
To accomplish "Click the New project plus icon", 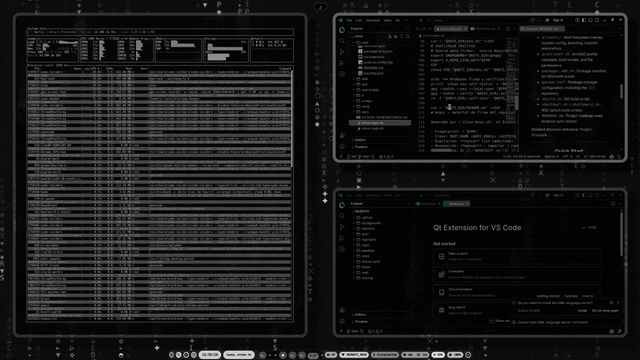I will click(x=441, y=256).
